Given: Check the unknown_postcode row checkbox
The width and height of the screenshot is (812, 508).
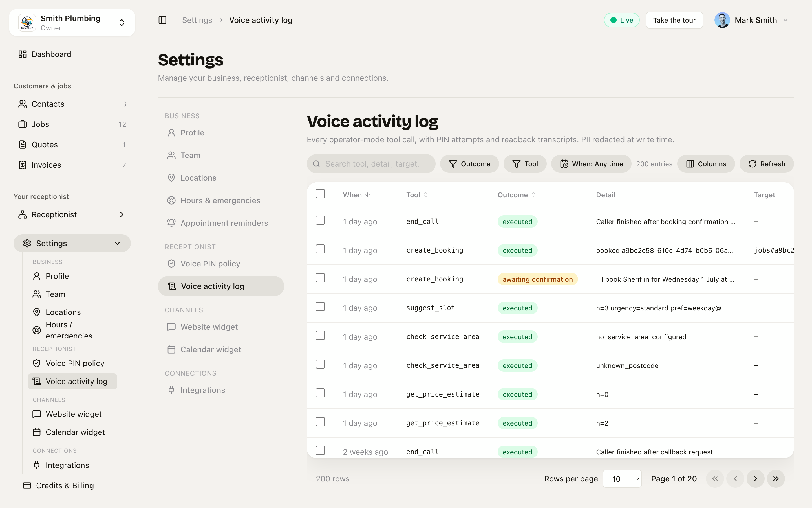Looking at the screenshot, I should pos(321,364).
